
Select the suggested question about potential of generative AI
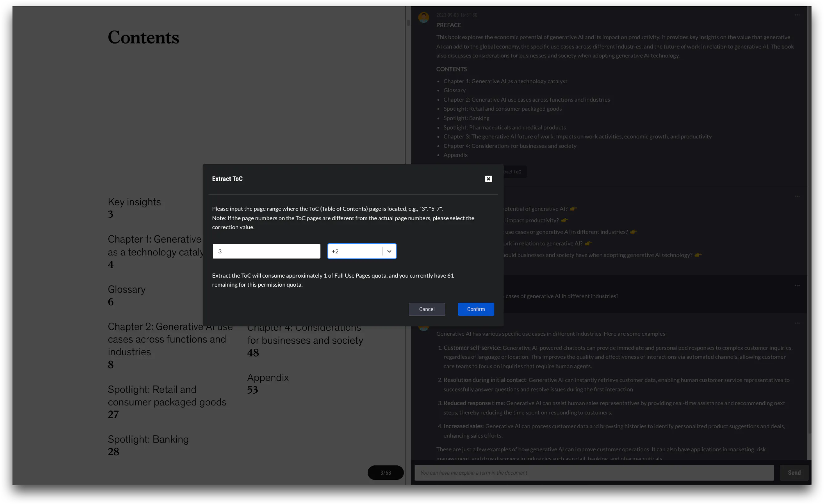536,209
